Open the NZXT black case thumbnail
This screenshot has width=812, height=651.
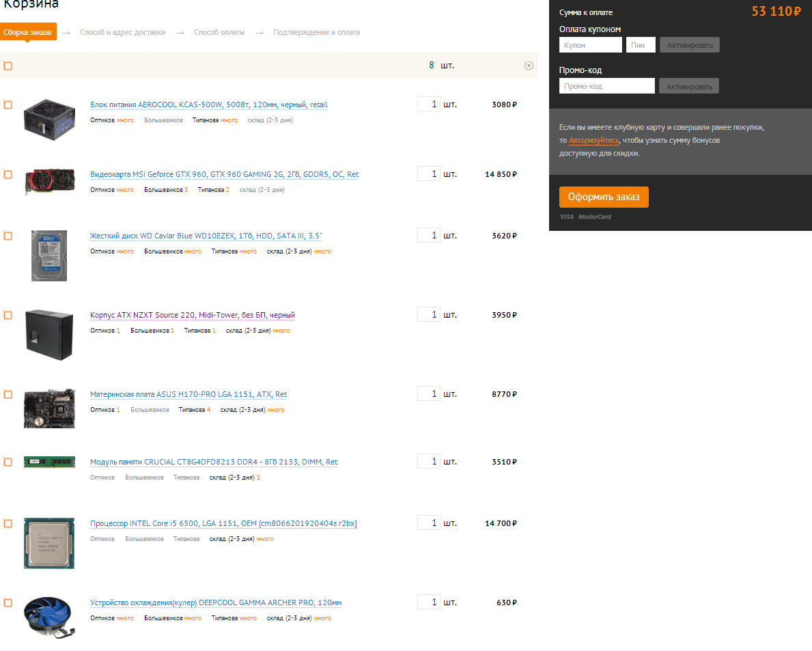coord(49,335)
